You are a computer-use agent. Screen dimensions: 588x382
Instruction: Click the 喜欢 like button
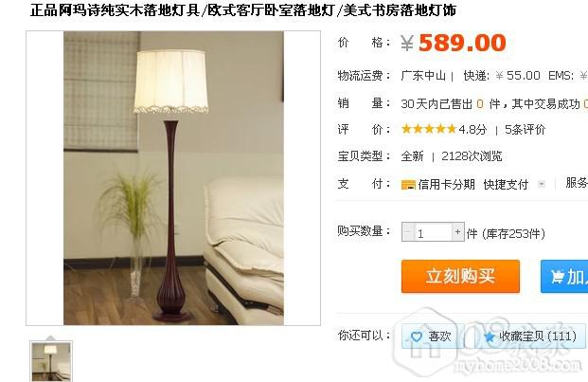(x=431, y=337)
